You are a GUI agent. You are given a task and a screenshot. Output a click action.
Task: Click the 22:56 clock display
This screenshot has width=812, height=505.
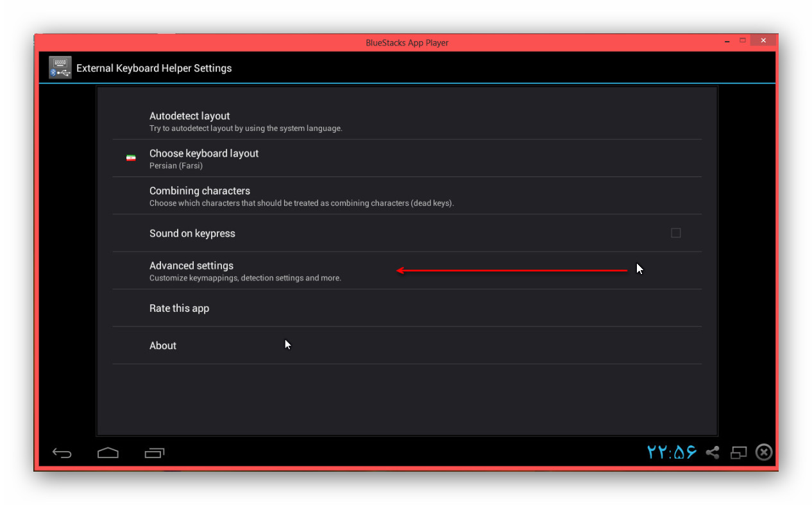pos(672,452)
